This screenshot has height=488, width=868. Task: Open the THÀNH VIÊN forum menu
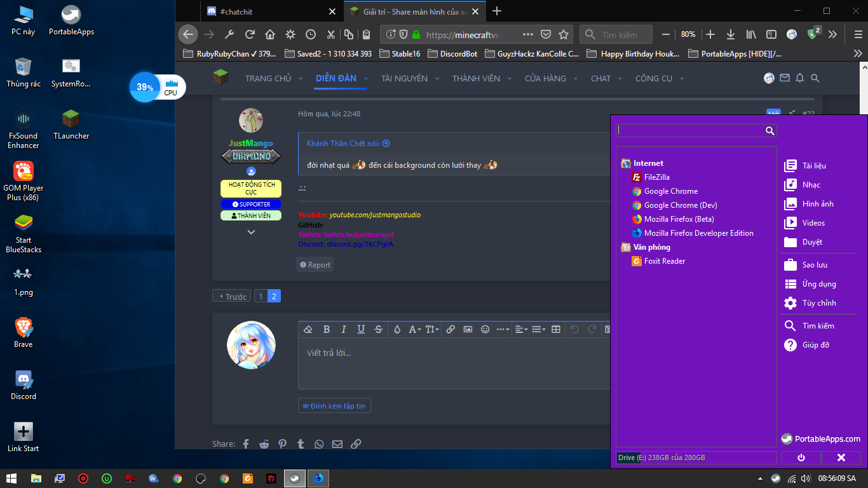click(x=476, y=79)
